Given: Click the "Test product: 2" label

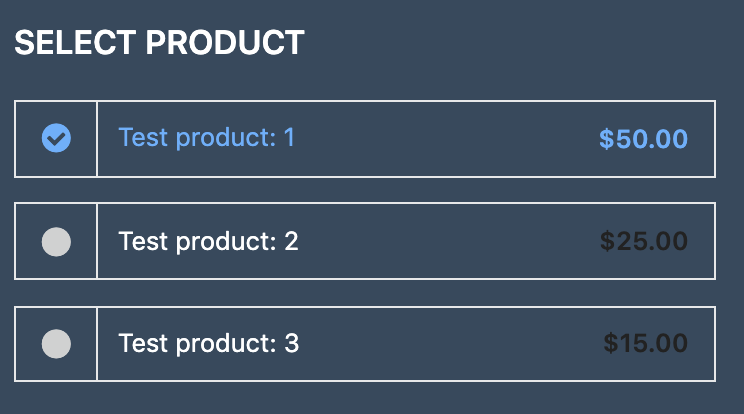Looking at the screenshot, I should [208, 241].
